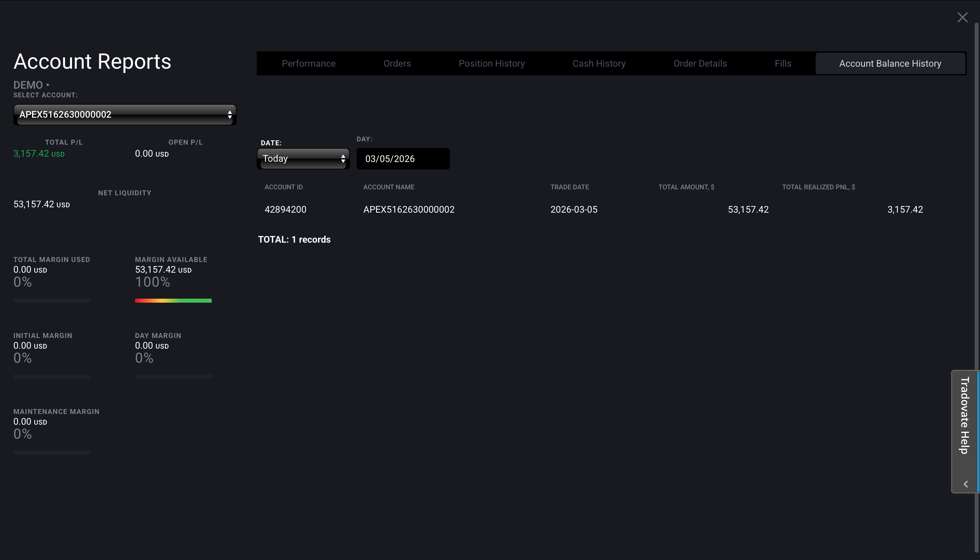980x560 pixels.
Task: Switch to the Performance tab
Action: tap(308, 63)
